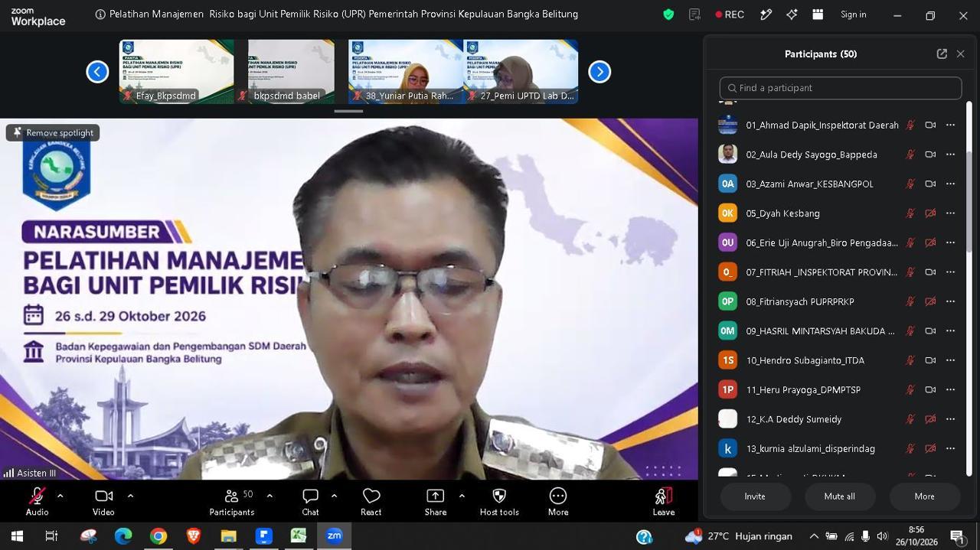Show previous video thumbnails
Image resolution: width=980 pixels, height=550 pixels.
pyautogui.click(x=97, y=71)
